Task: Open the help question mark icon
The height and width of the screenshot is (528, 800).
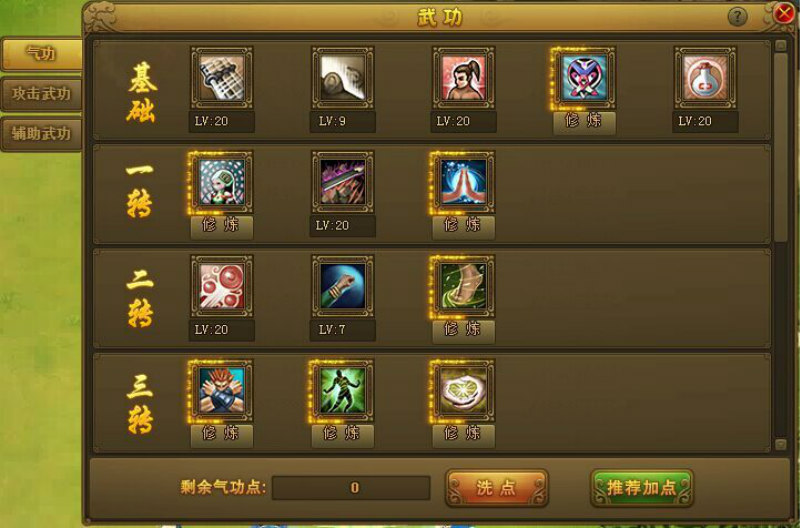Action: (737, 17)
